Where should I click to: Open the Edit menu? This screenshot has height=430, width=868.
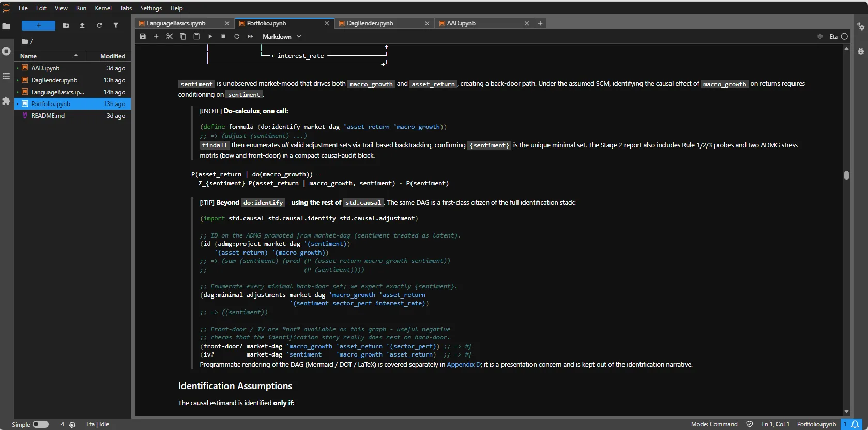[x=41, y=8]
